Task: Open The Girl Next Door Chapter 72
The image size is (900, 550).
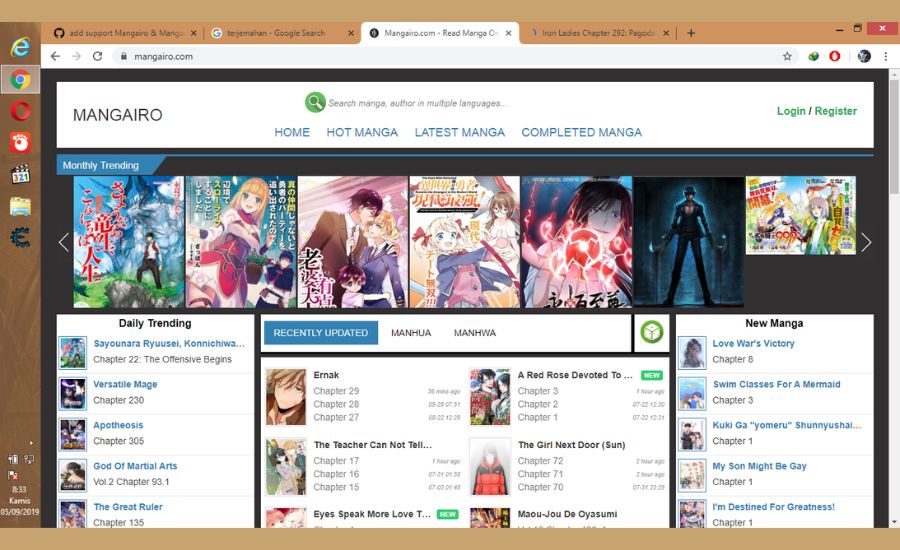Action: [541, 460]
